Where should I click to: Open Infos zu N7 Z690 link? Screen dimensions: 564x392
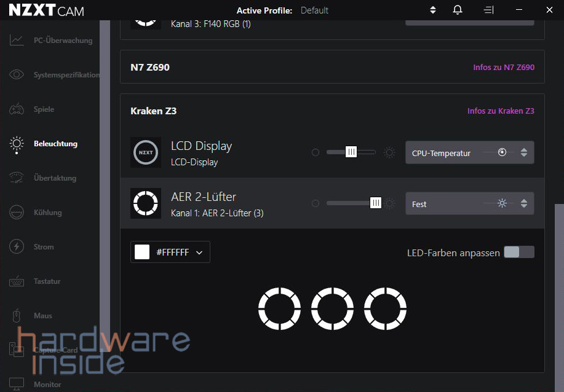point(504,67)
